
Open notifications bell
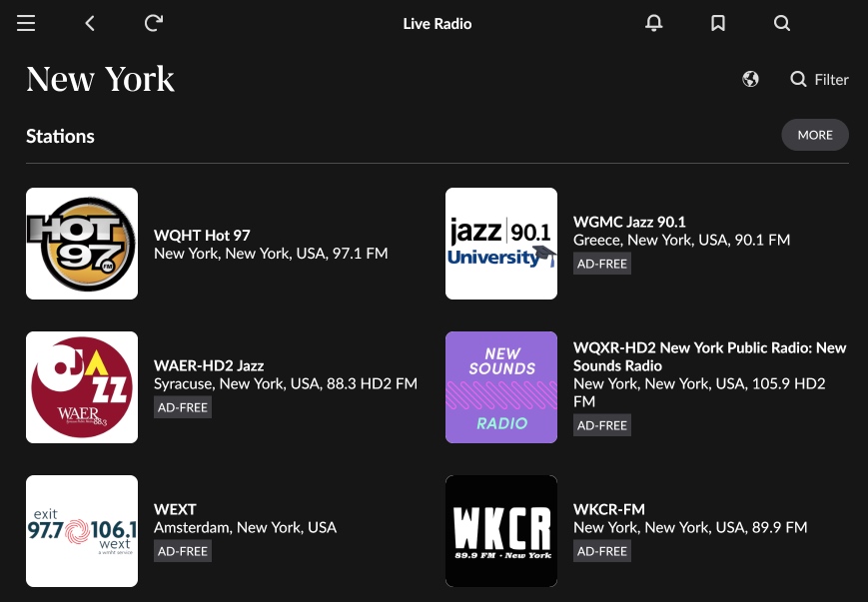point(654,23)
